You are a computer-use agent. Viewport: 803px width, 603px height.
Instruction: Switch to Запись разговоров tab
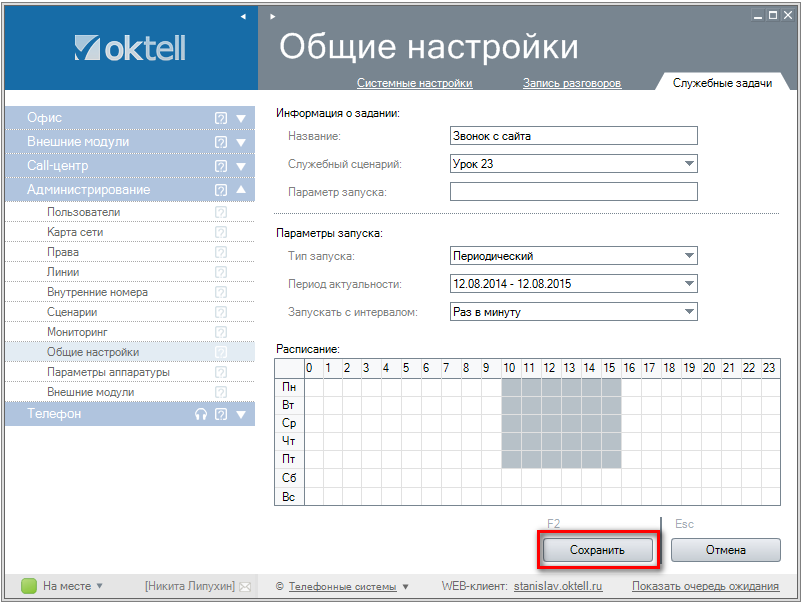(x=571, y=83)
